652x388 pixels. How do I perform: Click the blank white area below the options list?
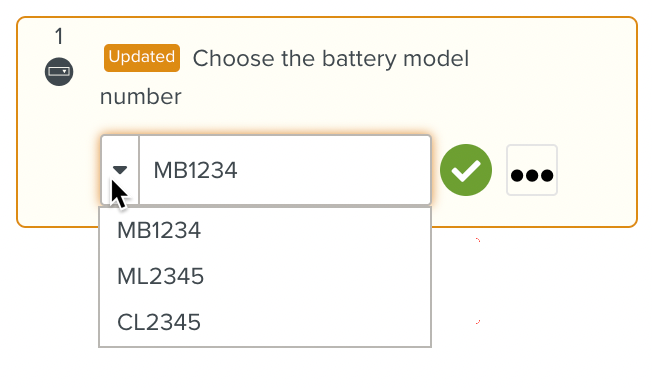point(265,368)
